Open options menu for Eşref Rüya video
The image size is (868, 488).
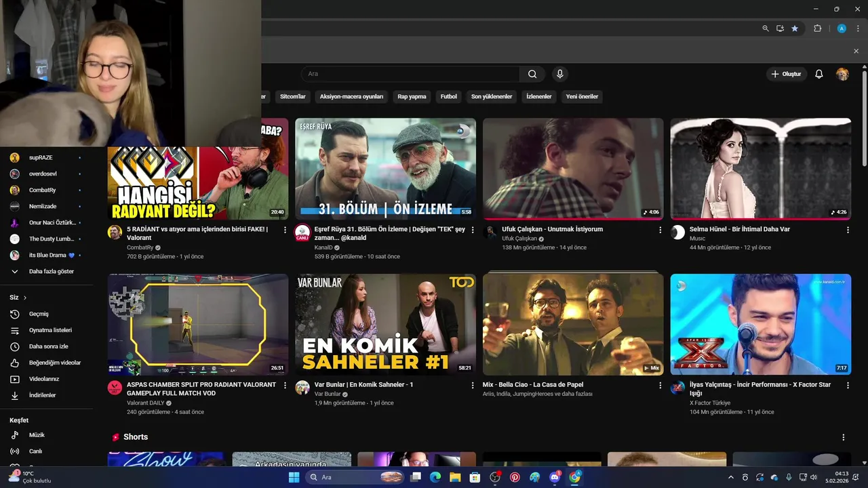(473, 230)
